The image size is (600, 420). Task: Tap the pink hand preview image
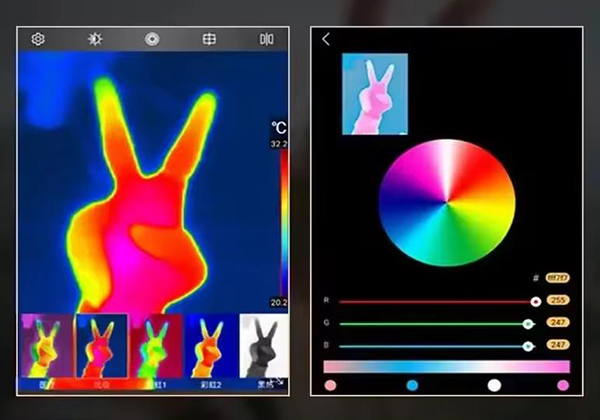[375, 94]
